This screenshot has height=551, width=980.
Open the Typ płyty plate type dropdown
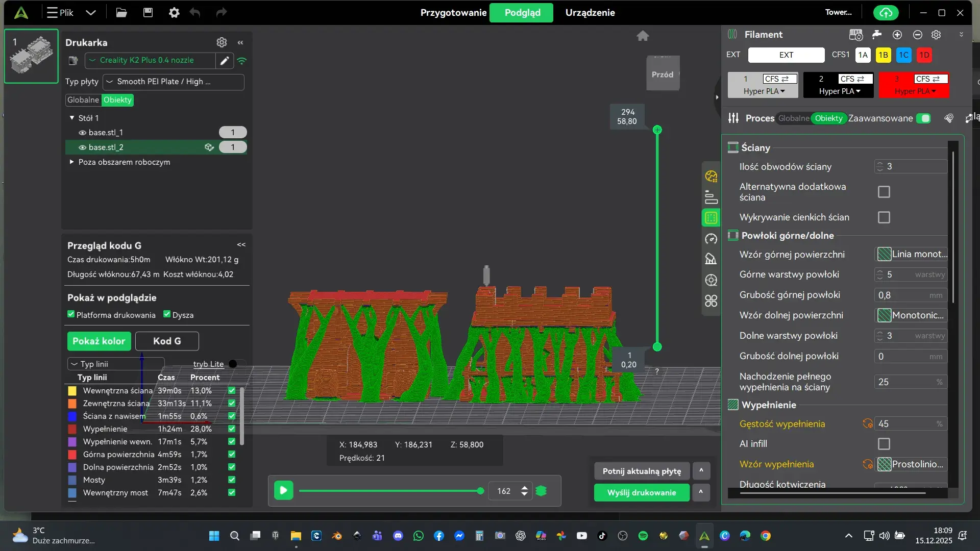[174, 82]
